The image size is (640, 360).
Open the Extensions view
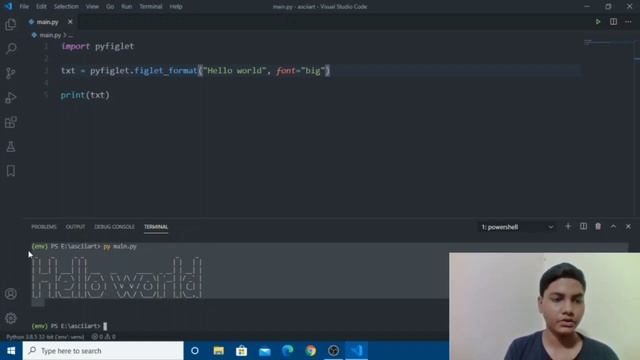[x=11, y=122]
